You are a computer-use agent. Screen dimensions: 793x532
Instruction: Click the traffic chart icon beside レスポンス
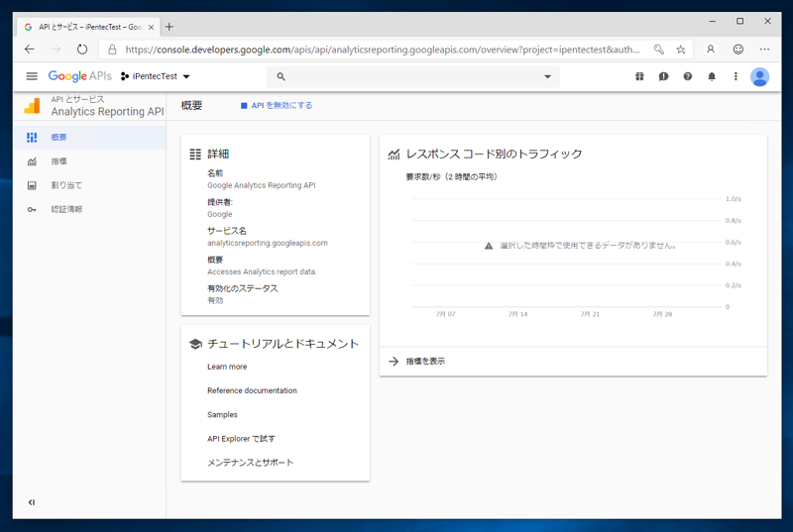394,155
